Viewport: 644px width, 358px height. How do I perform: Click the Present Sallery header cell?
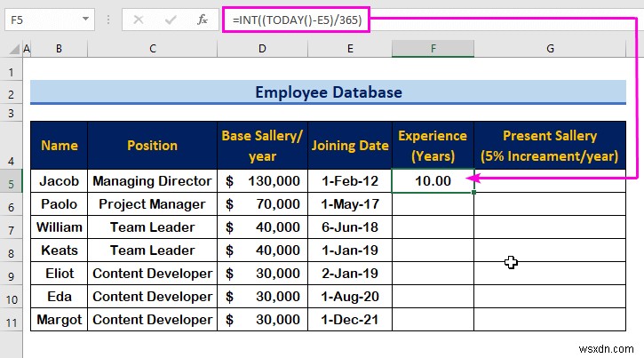[x=550, y=146]
